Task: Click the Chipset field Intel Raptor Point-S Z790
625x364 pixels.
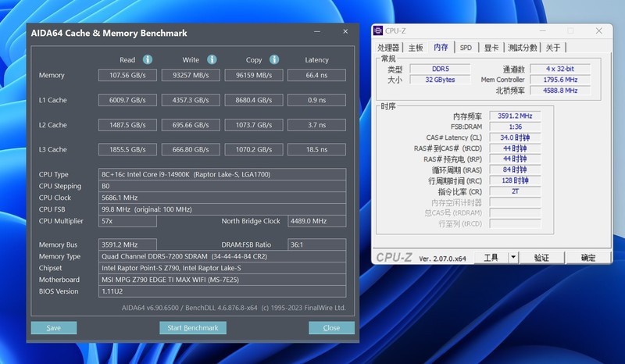Action: click(222, 268)
